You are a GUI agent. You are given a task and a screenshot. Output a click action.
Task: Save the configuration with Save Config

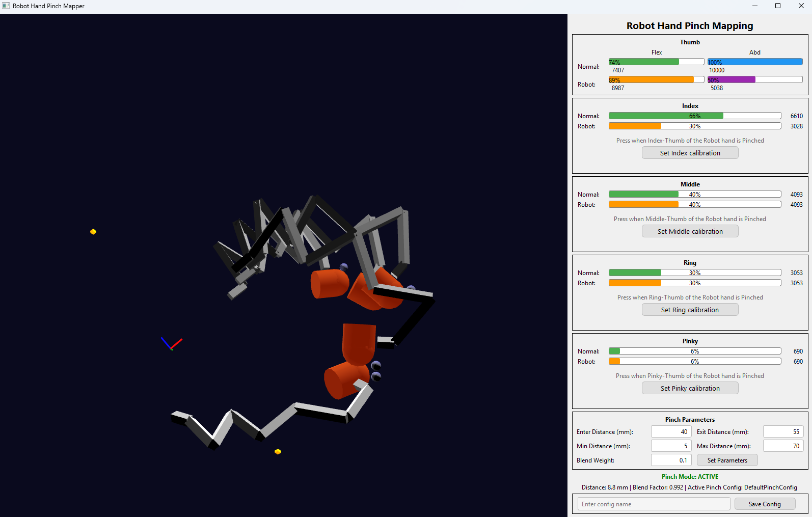[764, 504]
